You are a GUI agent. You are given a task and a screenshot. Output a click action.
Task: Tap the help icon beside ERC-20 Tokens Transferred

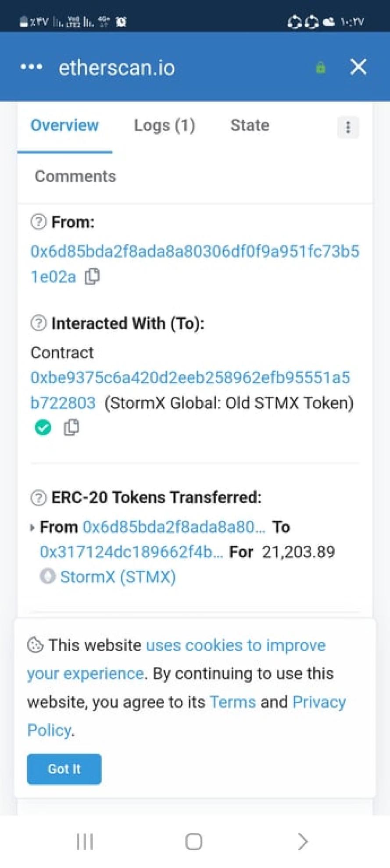tap(39, 498)
